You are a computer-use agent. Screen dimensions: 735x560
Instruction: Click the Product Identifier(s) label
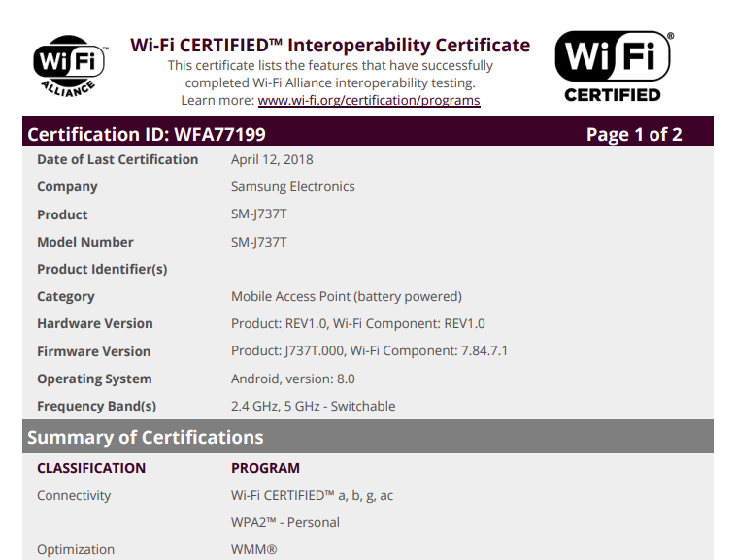click(102, 269)
